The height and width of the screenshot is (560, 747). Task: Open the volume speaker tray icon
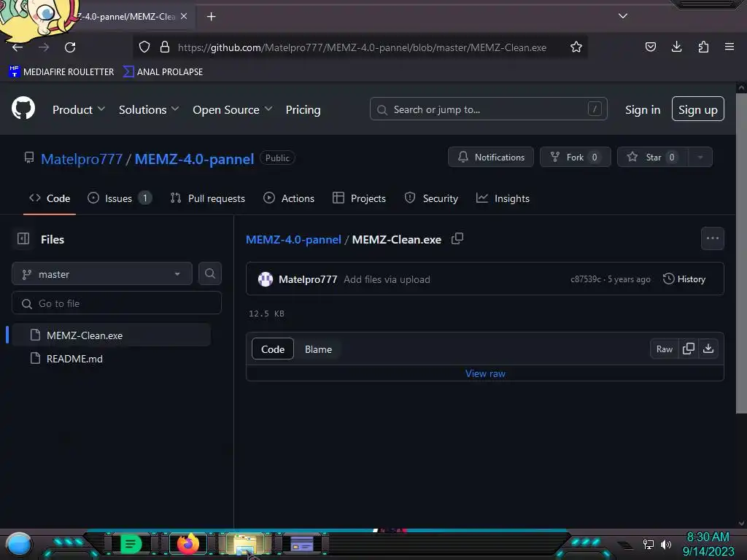click(665, 544)
